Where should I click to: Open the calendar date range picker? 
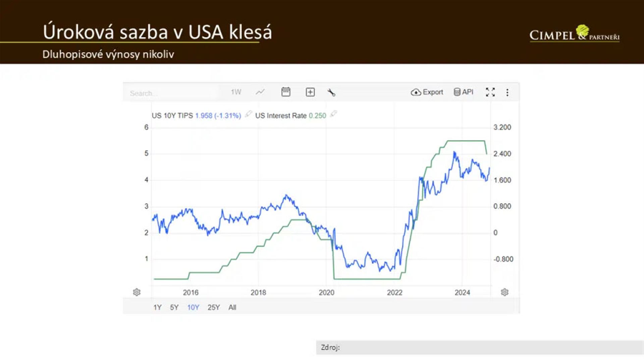[286, 92]
